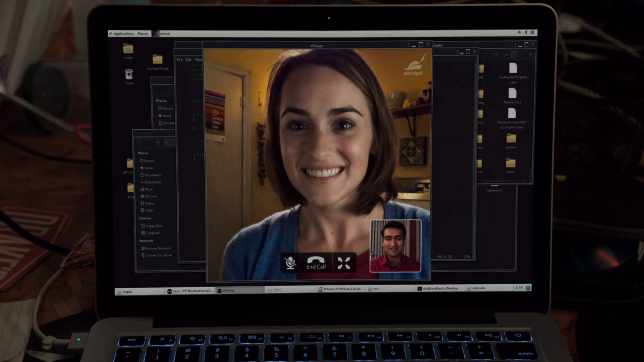Click the End Call button

(316, 263)
